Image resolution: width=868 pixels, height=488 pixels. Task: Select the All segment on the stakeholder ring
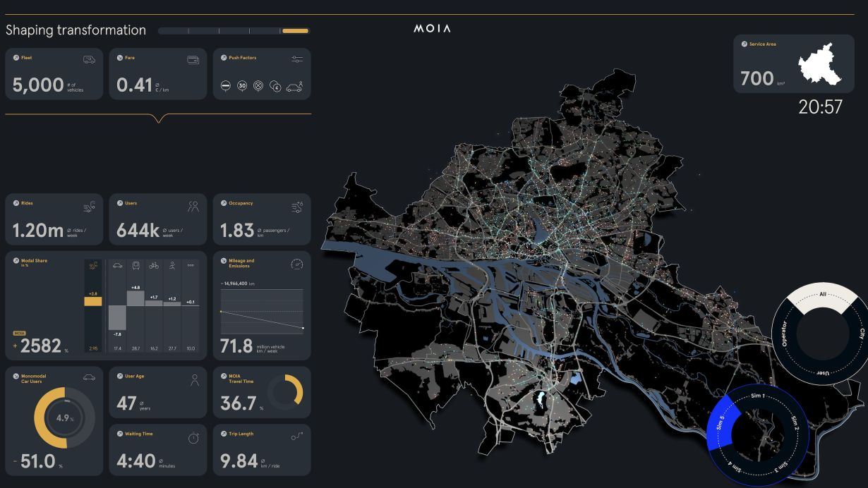824,294
